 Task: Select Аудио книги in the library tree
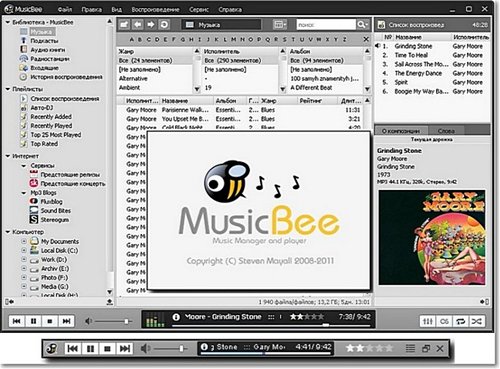[48, 50]
